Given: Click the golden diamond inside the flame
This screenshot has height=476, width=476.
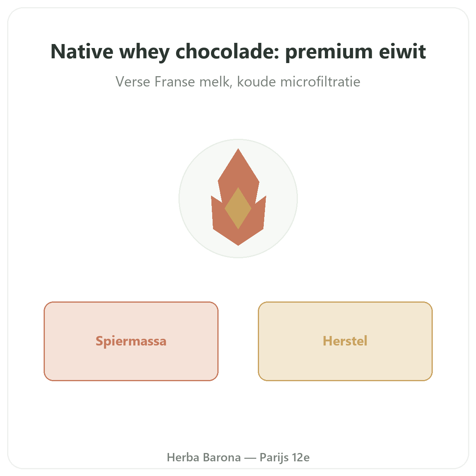Looking at the screenshot, I should [238, 208].
